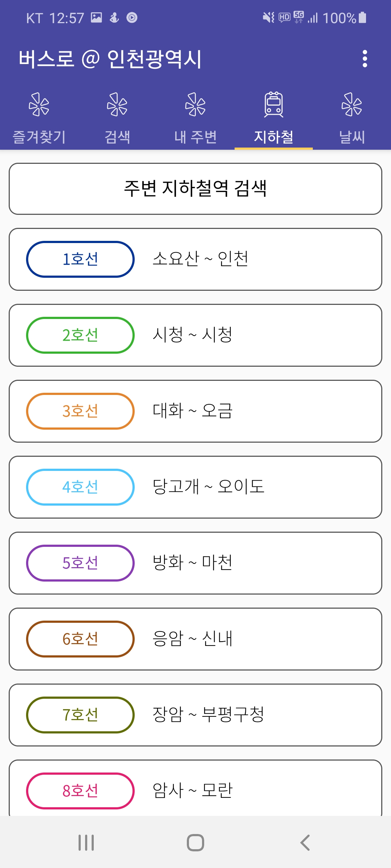The image size is (391, 868).
Task: Open the 3호선 대화 ~ 오금 row
Action: pyautogui.click(x=195, y=411)
